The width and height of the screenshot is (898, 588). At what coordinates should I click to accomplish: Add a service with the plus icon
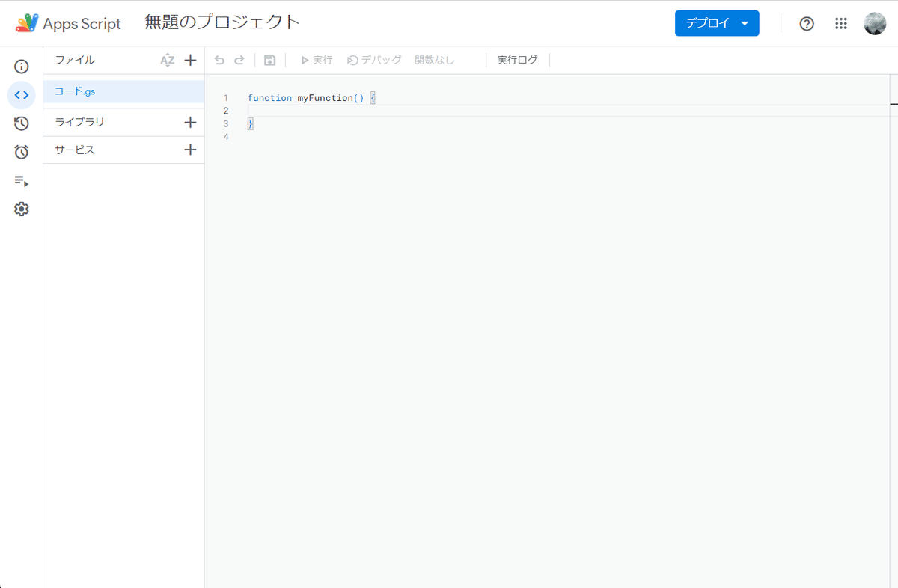coord(190,150)
